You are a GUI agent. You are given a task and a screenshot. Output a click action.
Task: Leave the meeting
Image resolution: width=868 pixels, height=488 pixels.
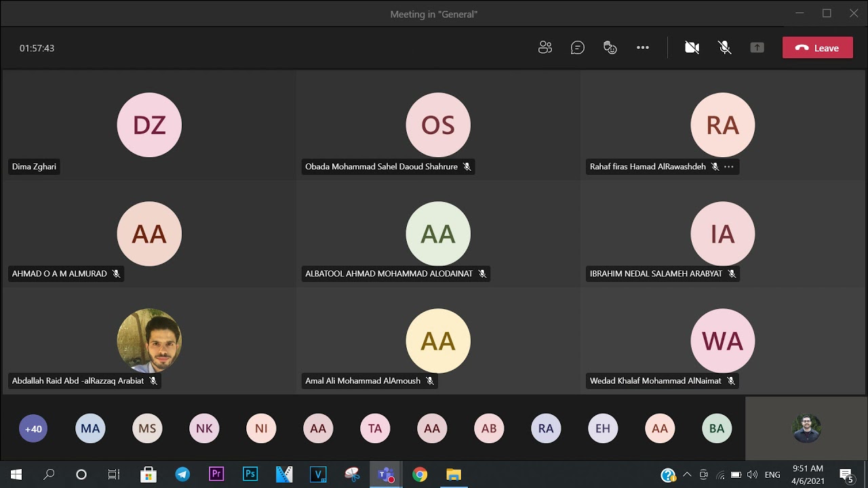click(x=818, y=47)
